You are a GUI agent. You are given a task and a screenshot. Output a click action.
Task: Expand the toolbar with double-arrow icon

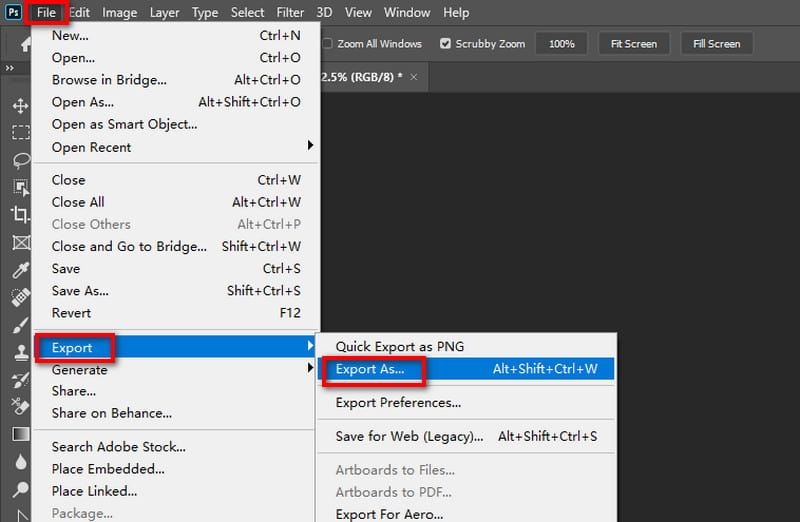(x=9, y=68)
